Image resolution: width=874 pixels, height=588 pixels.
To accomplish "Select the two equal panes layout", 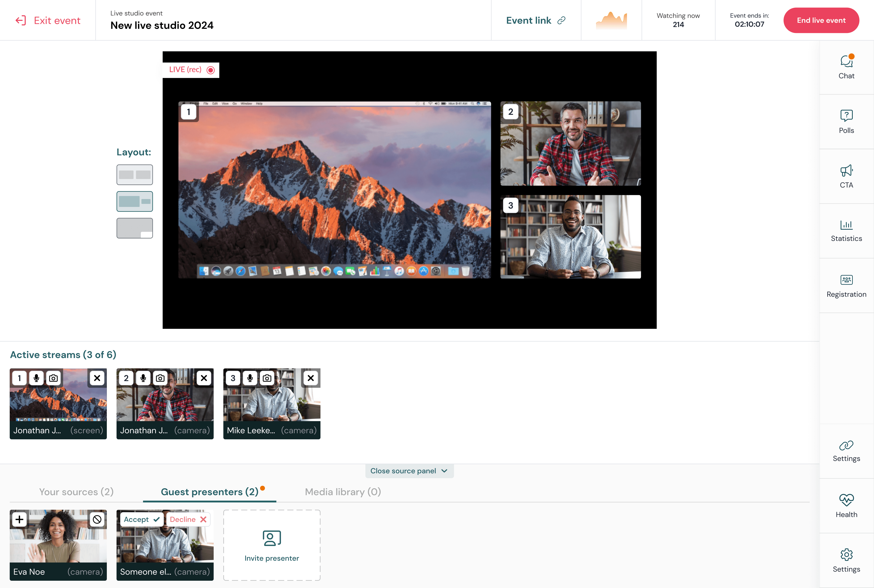I will (135, 175).
